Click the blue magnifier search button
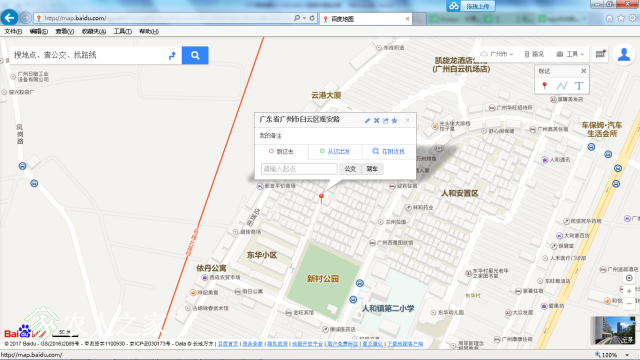Image resolution: width=640 pixels, height=360 pixels. click(x=195, y=55)
